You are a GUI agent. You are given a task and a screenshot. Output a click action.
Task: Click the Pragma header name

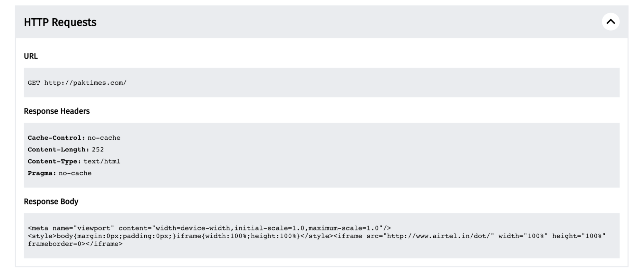pos(42,173)
